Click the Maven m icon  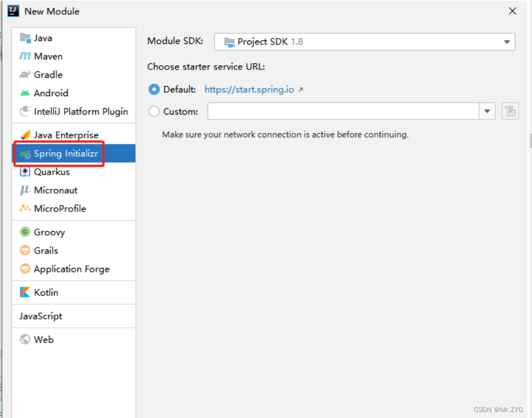click(25, 56)
